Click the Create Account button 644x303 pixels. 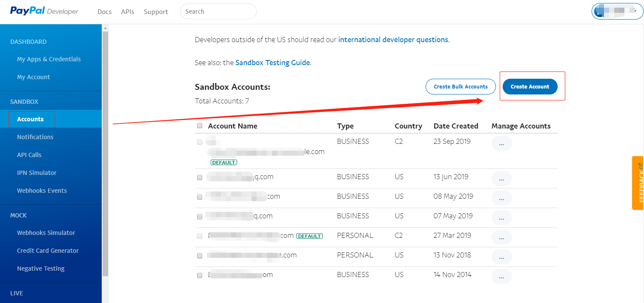tap(530, 86)
